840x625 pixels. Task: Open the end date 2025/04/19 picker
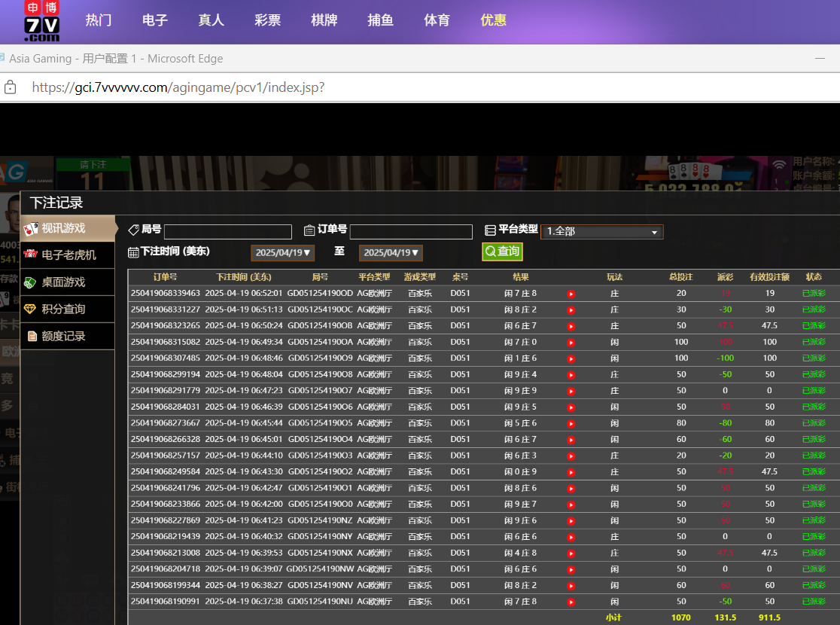[391, 253]
